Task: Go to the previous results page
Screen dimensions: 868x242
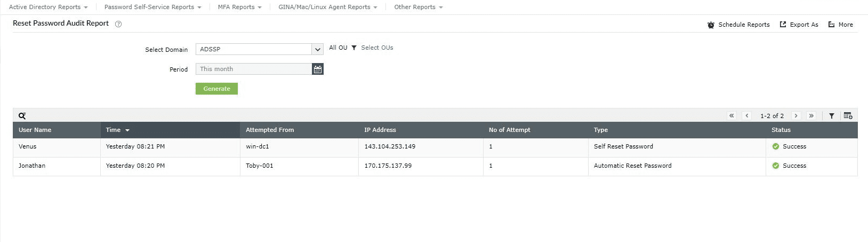Action: [747, 116]
